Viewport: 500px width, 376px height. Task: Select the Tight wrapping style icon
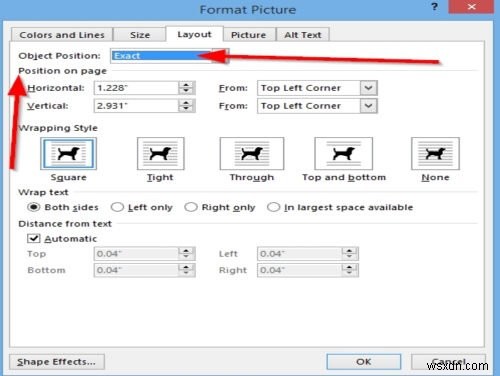point(160,154)
